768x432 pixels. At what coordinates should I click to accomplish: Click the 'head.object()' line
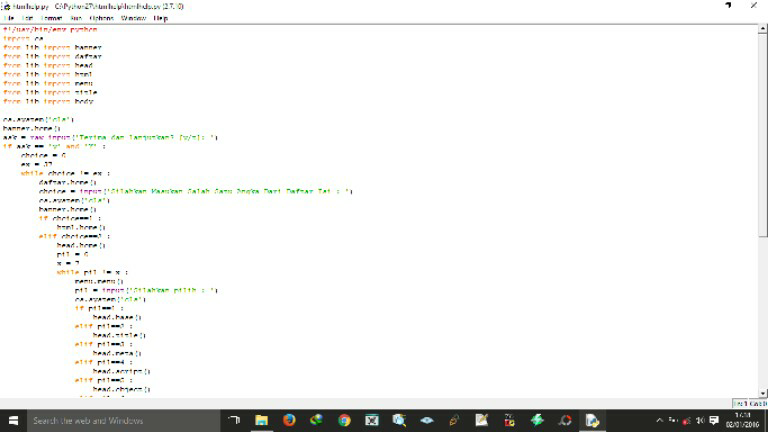pos(121,389)
